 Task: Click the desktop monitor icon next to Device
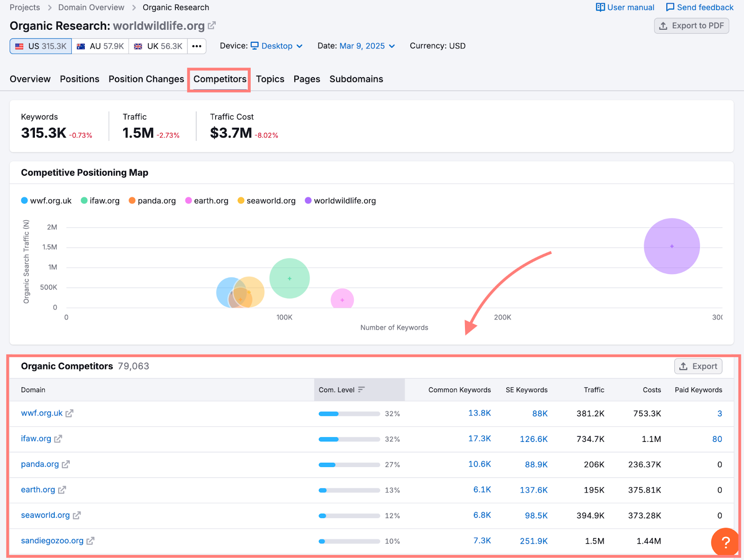[x=254, y=46]
